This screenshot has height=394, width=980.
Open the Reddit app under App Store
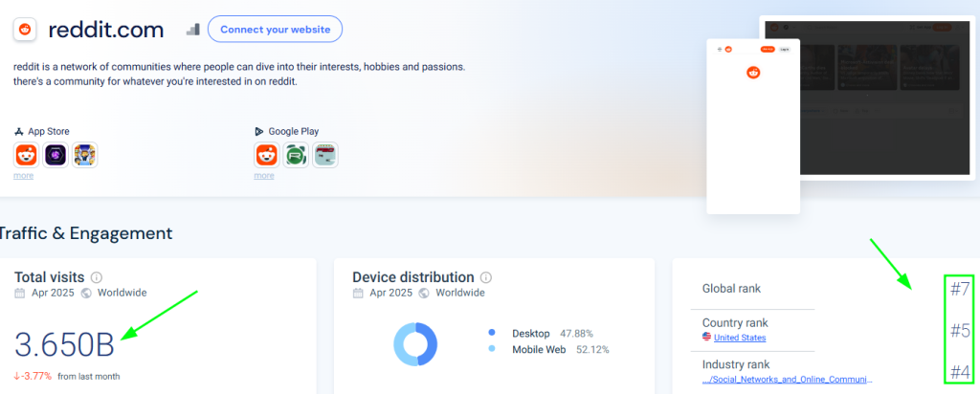(26, 155)
